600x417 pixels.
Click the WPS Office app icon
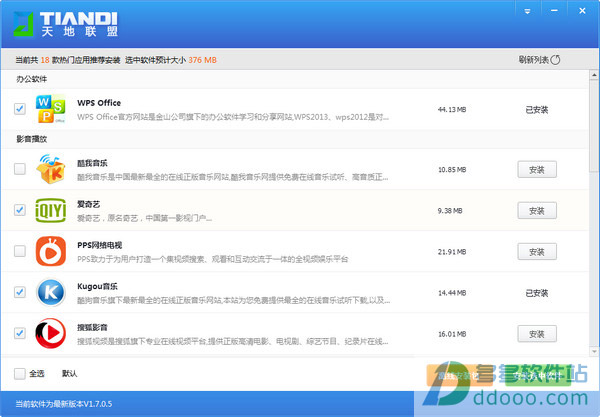pyautogui.click(x=51, y=109)
